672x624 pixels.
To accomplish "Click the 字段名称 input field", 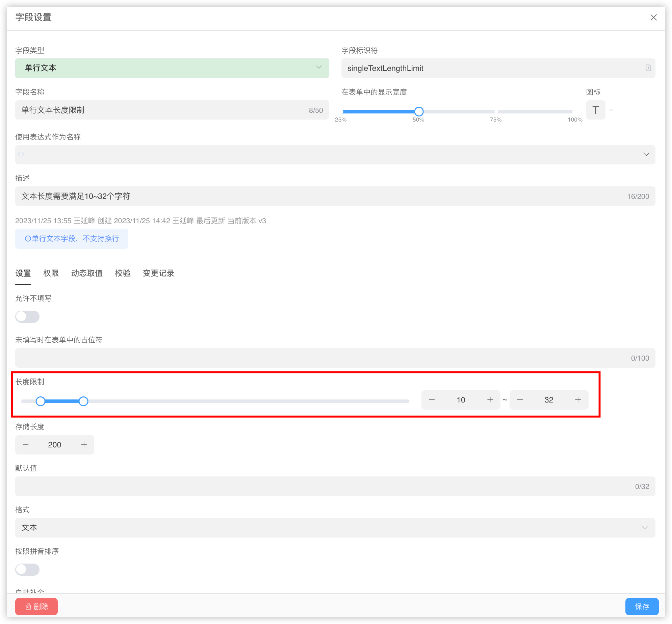I will pyautogui.click(x=162, y=110).
